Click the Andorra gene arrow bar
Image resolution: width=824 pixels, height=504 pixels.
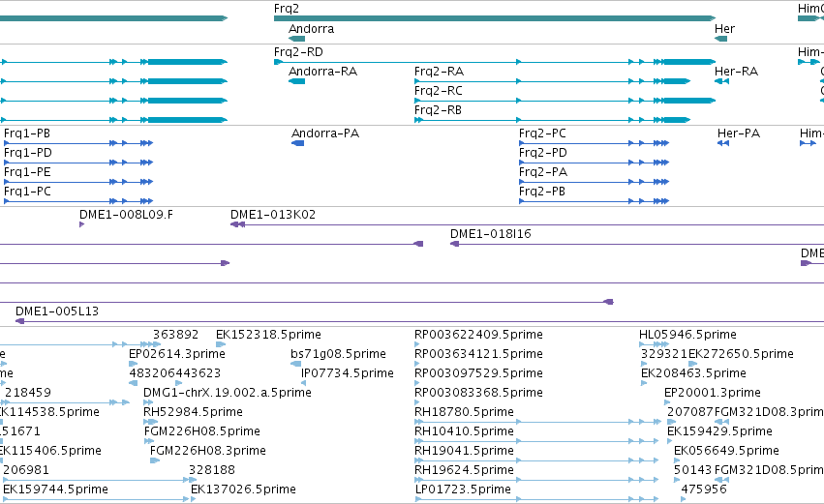point(297,39)
